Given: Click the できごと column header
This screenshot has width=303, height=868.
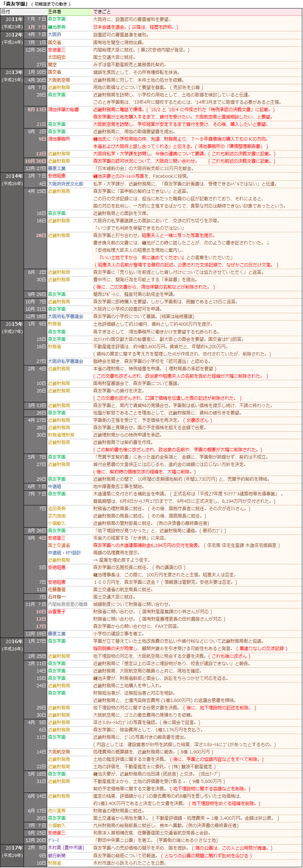Looking at the screenshot, I should click(102, 12).
